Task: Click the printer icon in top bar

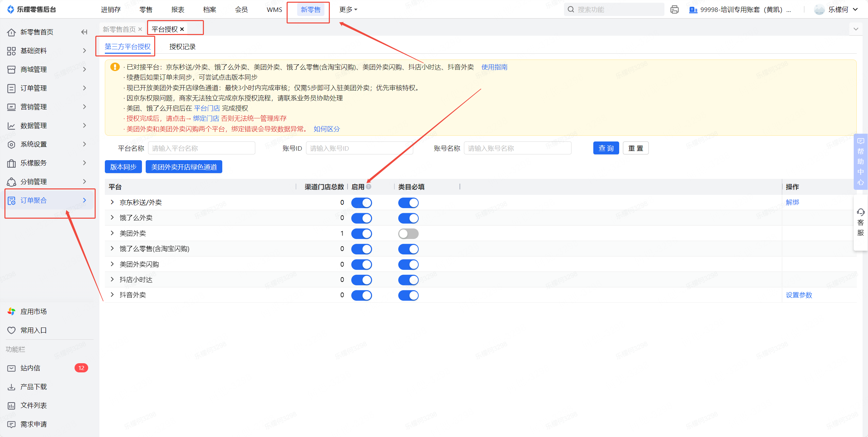Action: pyautogui.click(x=674, y=10)
